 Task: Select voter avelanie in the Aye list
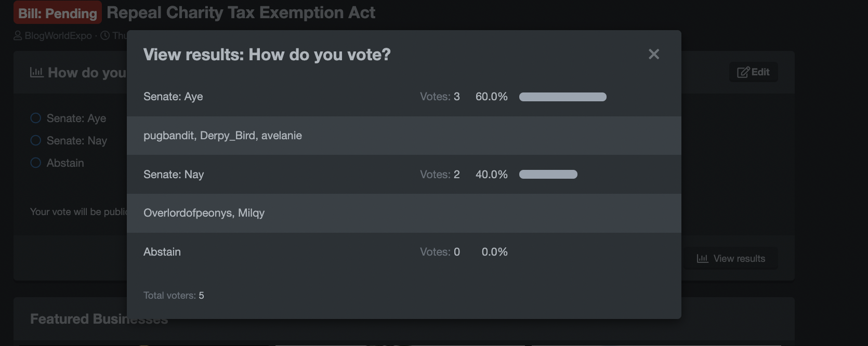[282, 136]
